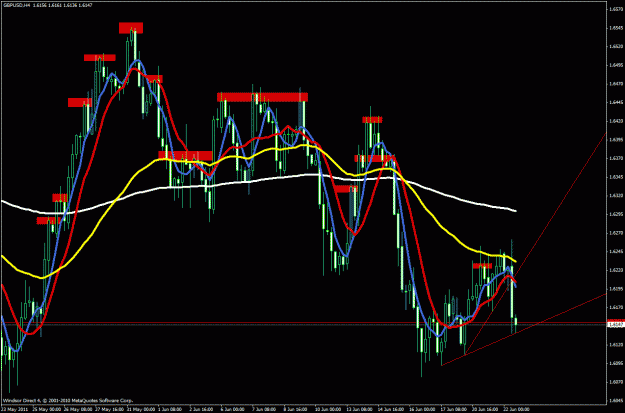Click the Windsor Direct MetaQuotes copyright text
The image size is (625, 413).
tap(68, 400)
